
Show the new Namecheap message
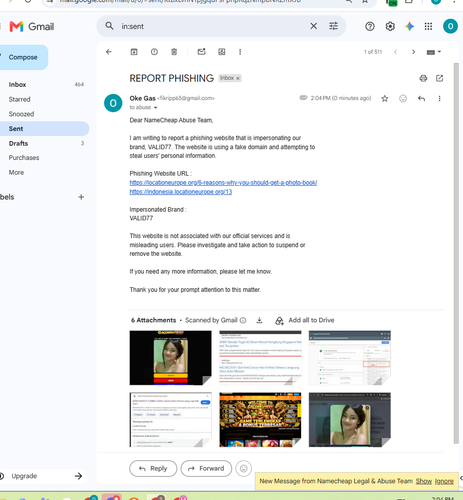coord(424,481)
